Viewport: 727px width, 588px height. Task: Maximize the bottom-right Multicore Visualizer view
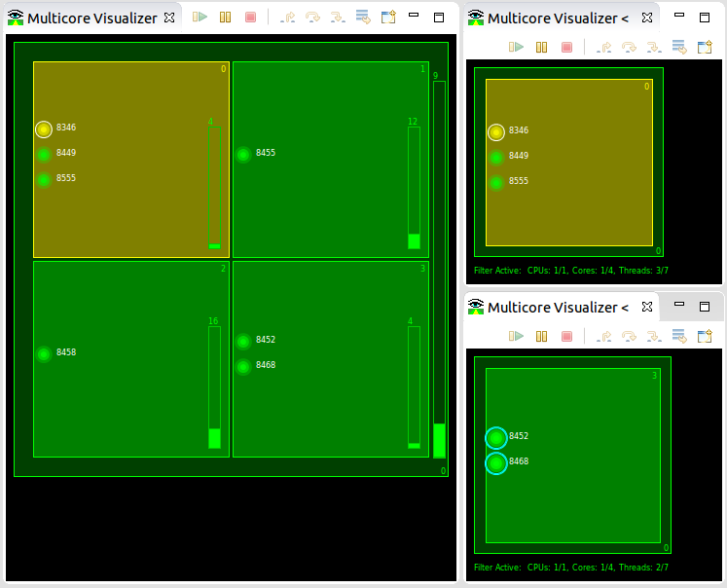click(705, 307)
